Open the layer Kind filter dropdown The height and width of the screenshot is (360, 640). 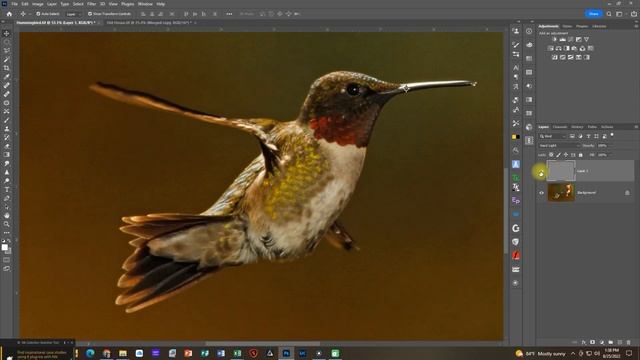click(553, 136)
